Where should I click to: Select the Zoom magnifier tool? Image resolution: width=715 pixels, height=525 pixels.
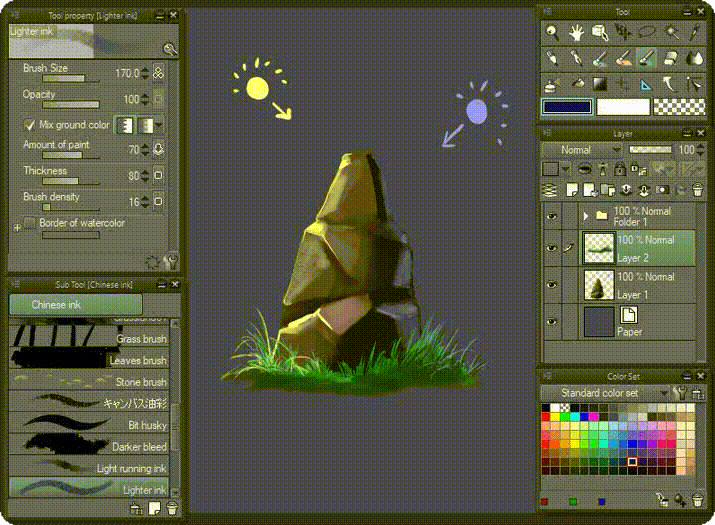click(552, 32)
